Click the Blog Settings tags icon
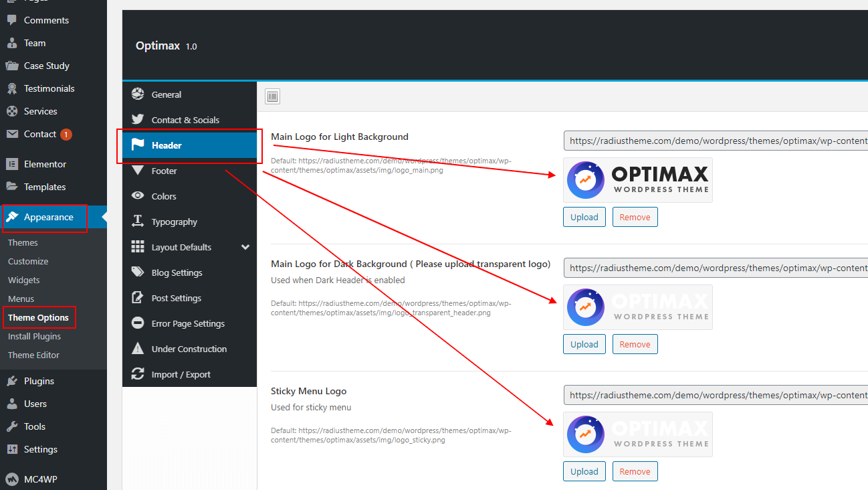868x490 pixels. click(138, 272)
